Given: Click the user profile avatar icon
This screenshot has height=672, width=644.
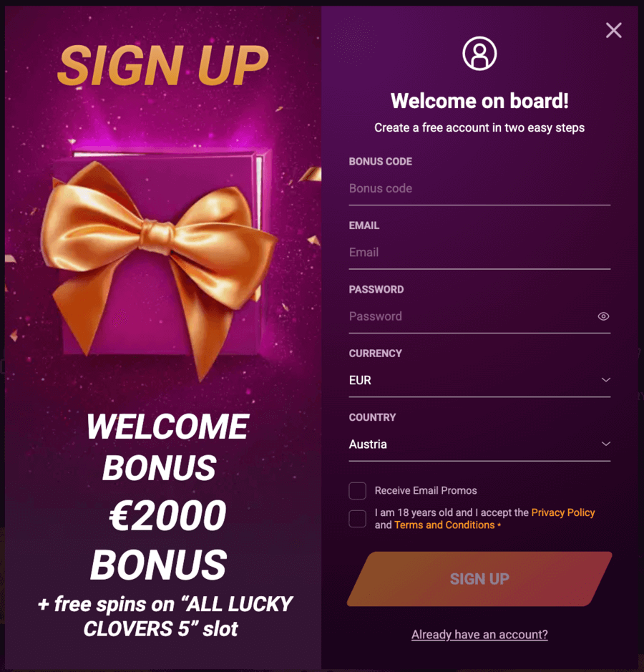Looking at the screenshot, I should tap(479, 54).
